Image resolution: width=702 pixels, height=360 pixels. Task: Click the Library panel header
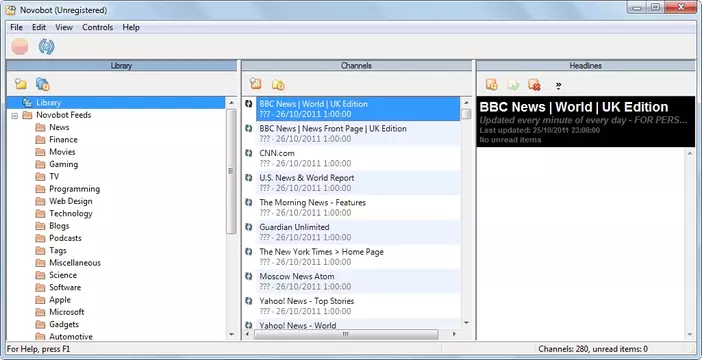[121, 65]
